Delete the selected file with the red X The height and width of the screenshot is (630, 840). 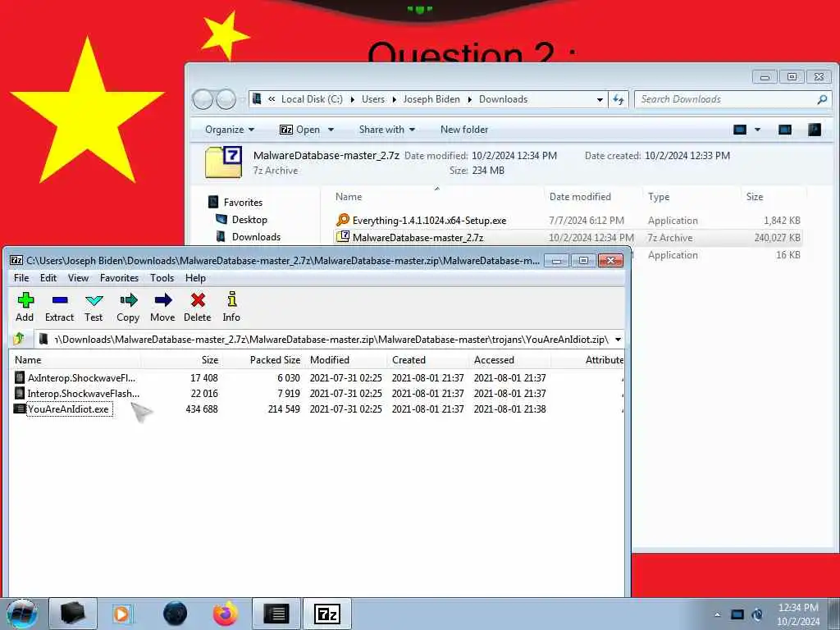198,307
